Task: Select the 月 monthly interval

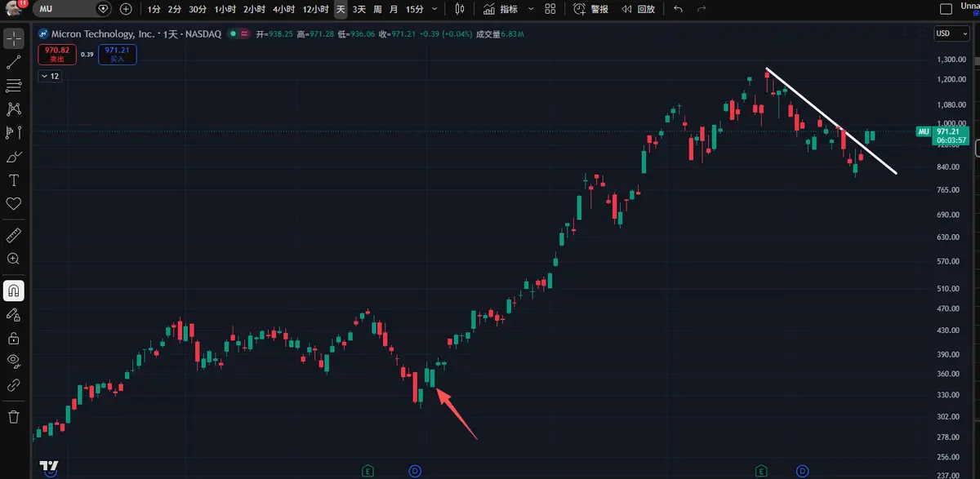Action: (x=394, y=9)
